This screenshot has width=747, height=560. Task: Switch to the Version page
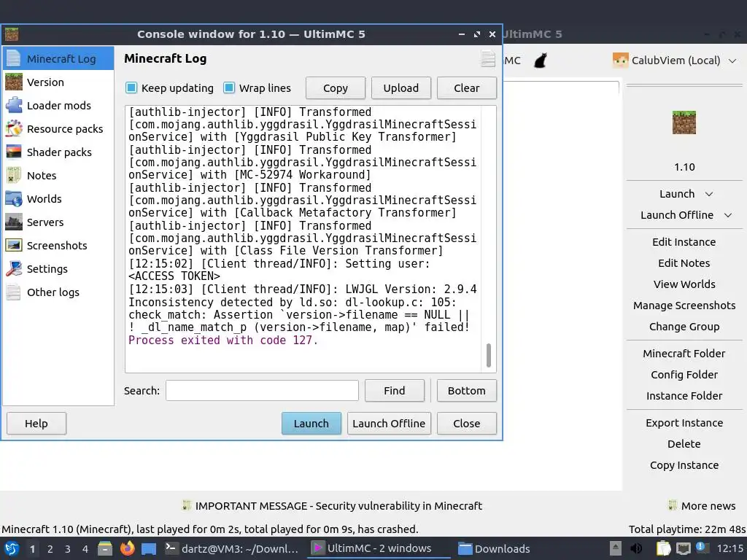[x=58, y=82]
